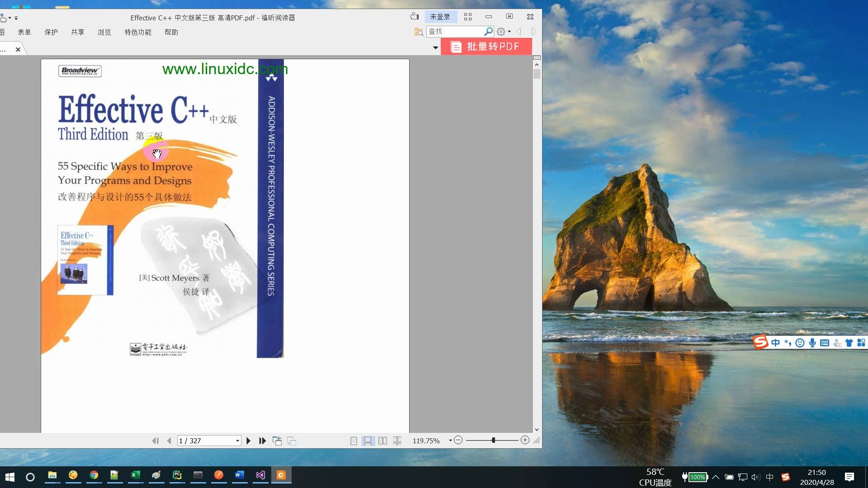Click the split view handle above scrollbar

point(537,57)
